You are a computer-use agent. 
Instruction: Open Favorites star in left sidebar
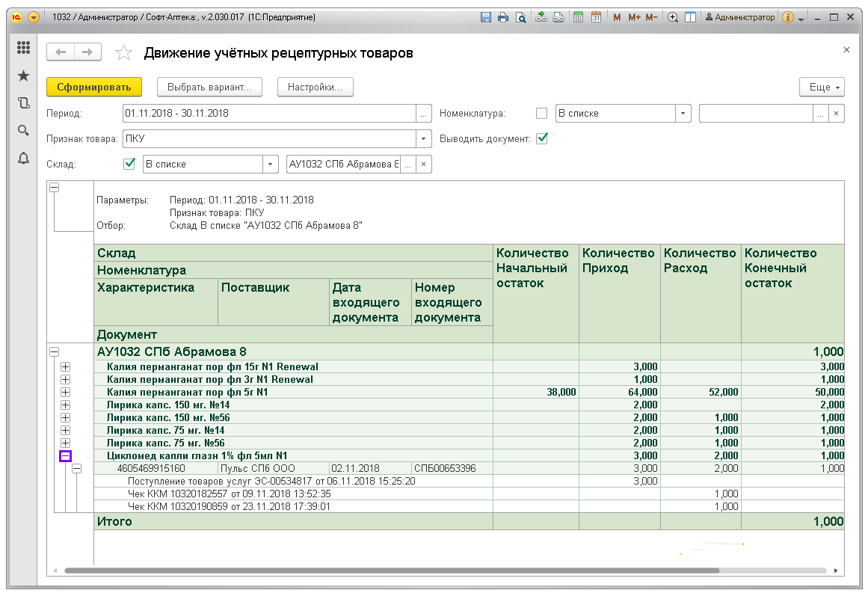[x=23, y=76]
